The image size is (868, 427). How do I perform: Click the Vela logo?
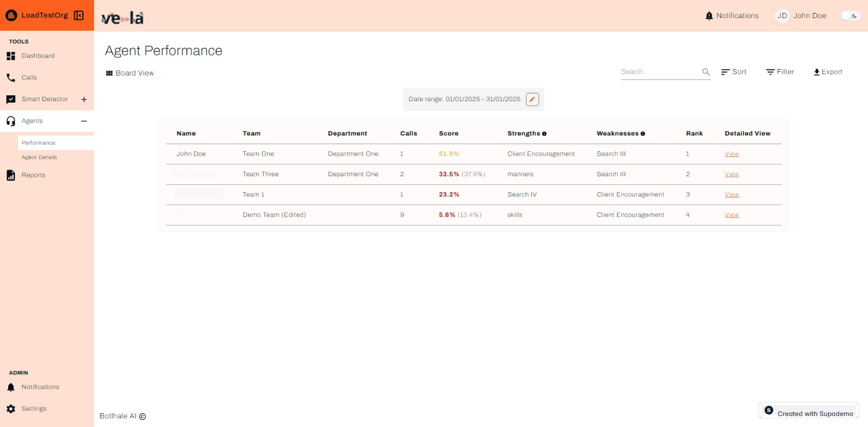click(x=122, y=18)
